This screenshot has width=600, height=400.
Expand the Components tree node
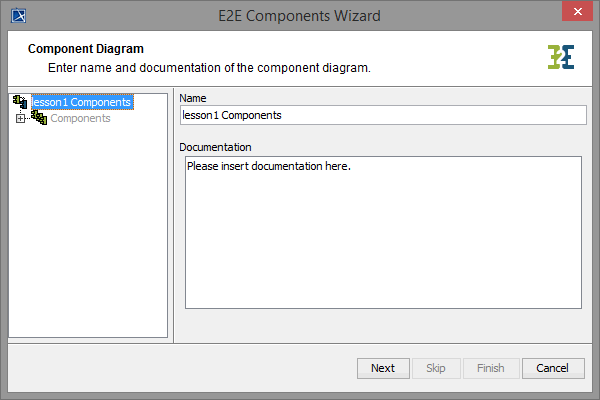coord(20,119)
